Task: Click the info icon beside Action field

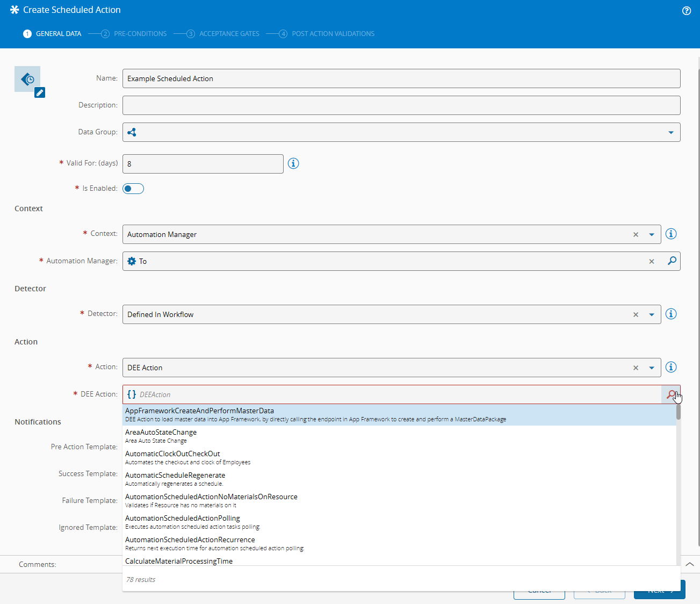Action: tap(671, 367)
